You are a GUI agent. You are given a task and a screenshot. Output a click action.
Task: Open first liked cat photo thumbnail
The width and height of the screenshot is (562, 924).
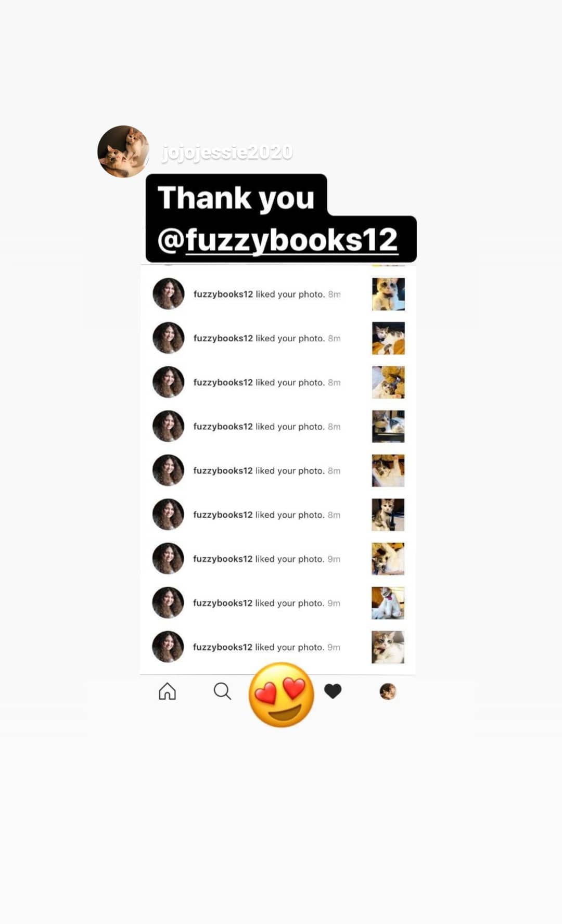click(388, 294)
